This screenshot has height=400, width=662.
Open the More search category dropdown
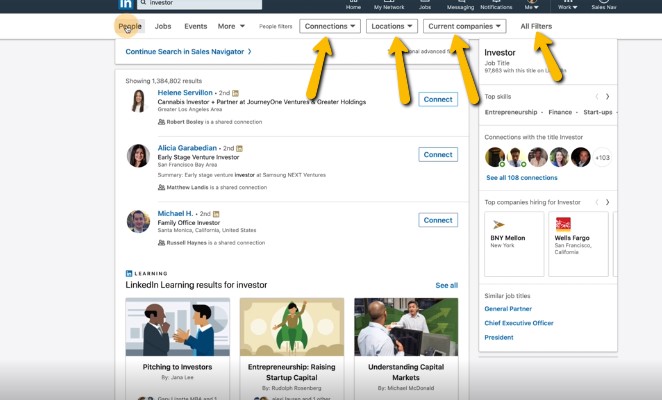tap(231, 26)
